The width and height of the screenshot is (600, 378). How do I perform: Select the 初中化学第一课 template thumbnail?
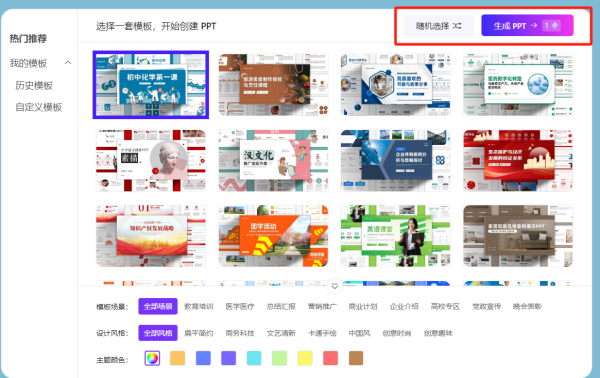coord(151,85)
